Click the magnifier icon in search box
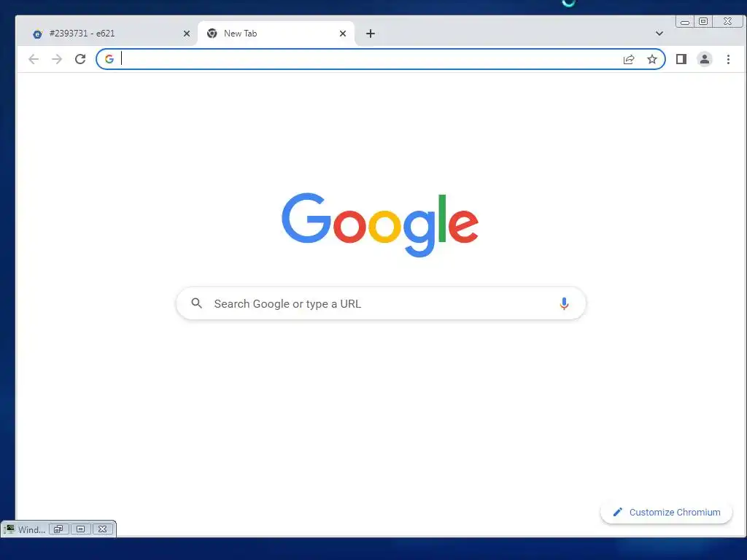 point(196,303)
